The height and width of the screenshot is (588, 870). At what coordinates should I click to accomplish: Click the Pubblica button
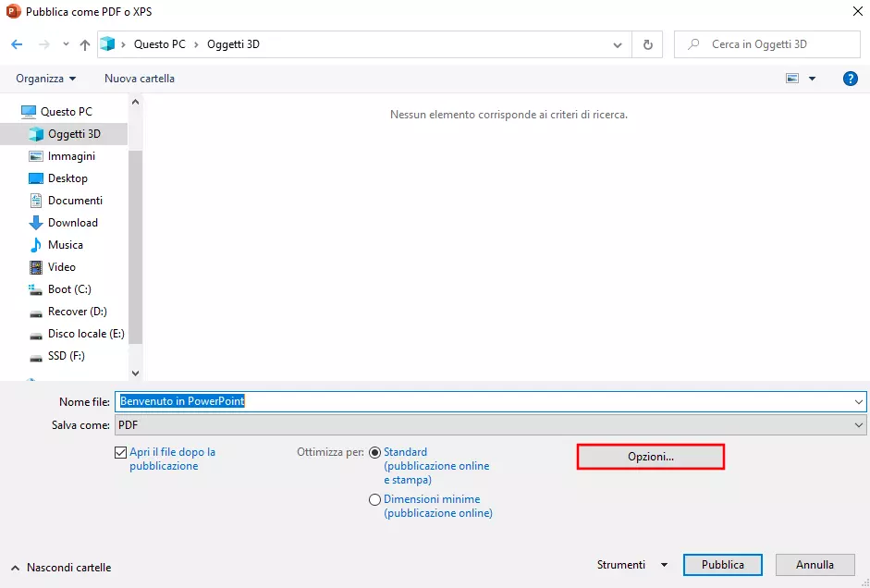tap(722, 565)
